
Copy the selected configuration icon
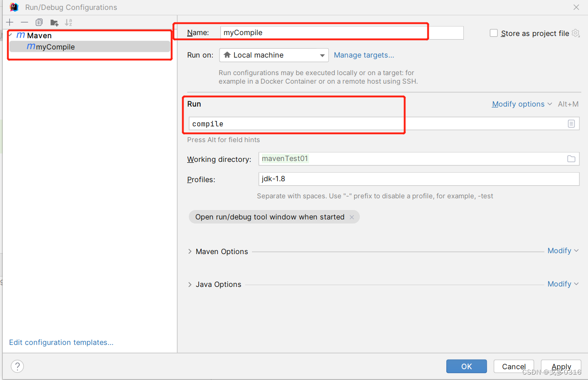click(39, 22)
